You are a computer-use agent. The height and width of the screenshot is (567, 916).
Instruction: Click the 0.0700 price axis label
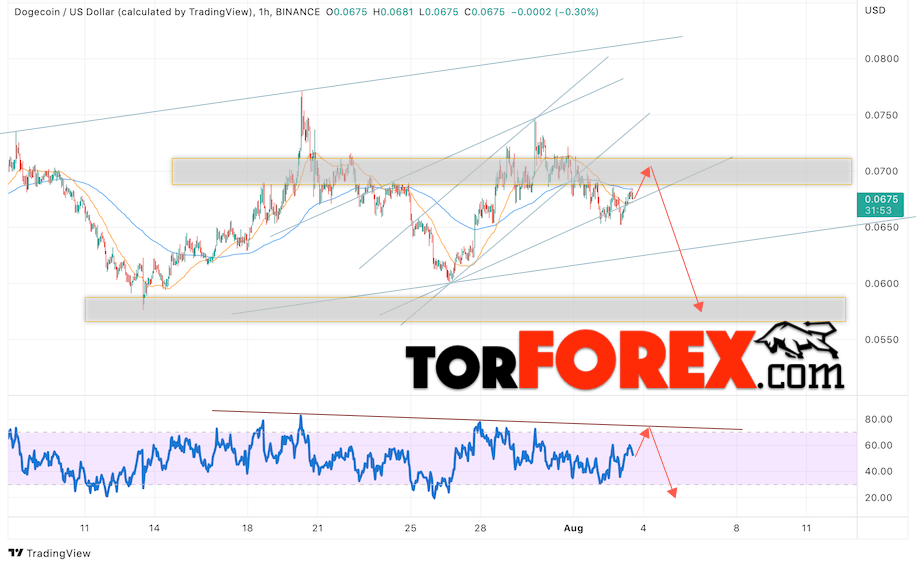click(x=882, y=171)
